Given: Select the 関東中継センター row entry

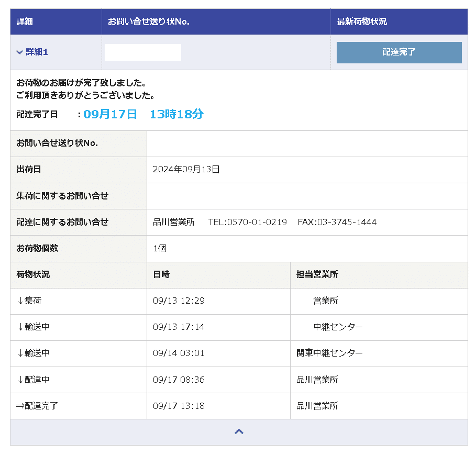Looking at the screenshot, I should 328,353.
